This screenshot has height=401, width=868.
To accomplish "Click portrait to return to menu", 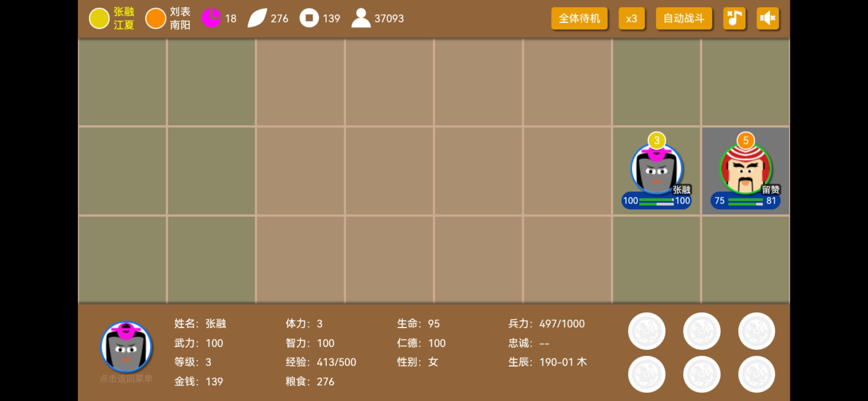I will [x=126, y=347].
